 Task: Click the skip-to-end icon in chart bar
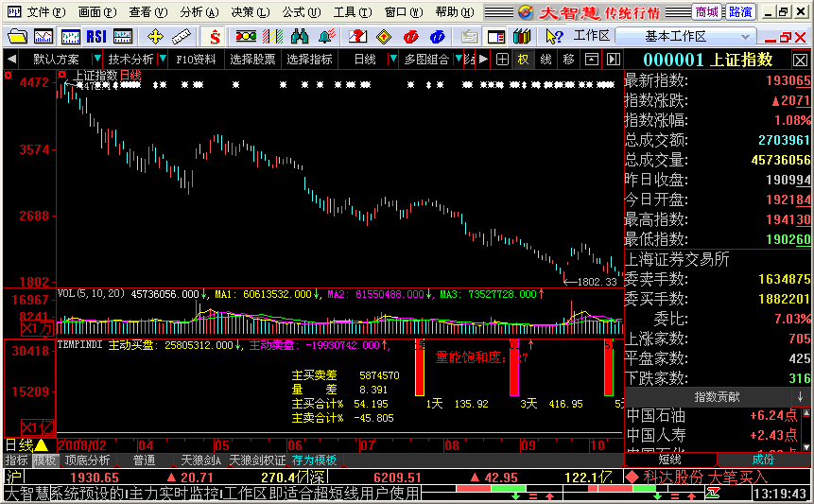(x=614, y=60)
